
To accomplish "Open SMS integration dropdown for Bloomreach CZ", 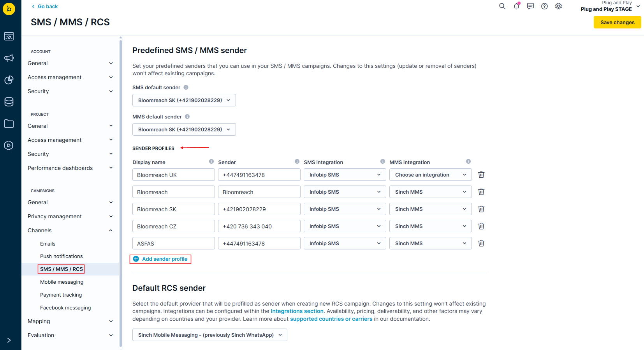I will click(345, 226).
